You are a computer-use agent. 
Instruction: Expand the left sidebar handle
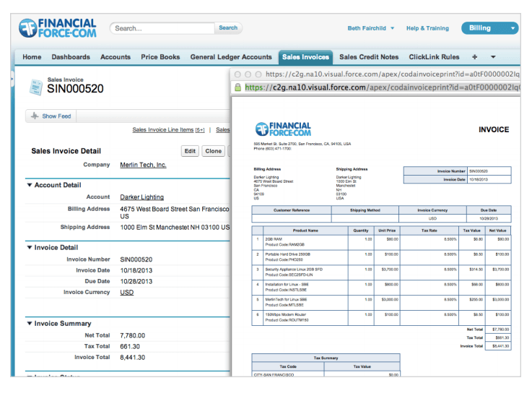(x=12, y=79)
